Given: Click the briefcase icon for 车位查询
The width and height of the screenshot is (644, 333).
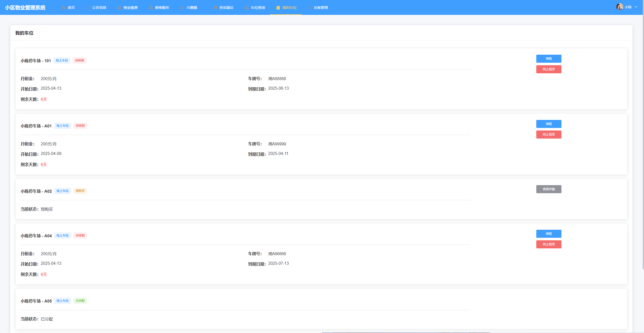Looking at the screenshot, I should pyautogui.click(x=247, y=8).
